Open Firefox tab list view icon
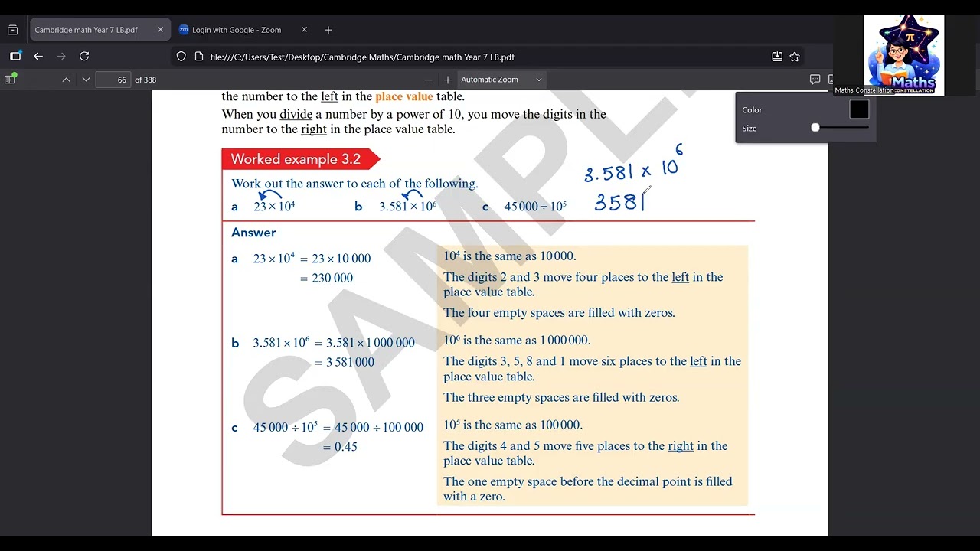980x551 pixels. click(12, 30)
